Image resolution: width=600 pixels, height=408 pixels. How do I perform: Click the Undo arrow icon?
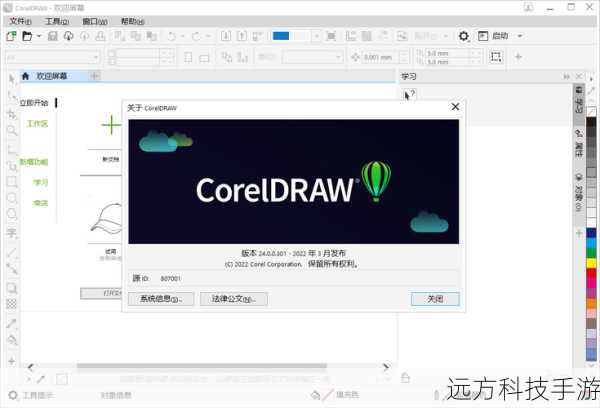pos(172,36)
